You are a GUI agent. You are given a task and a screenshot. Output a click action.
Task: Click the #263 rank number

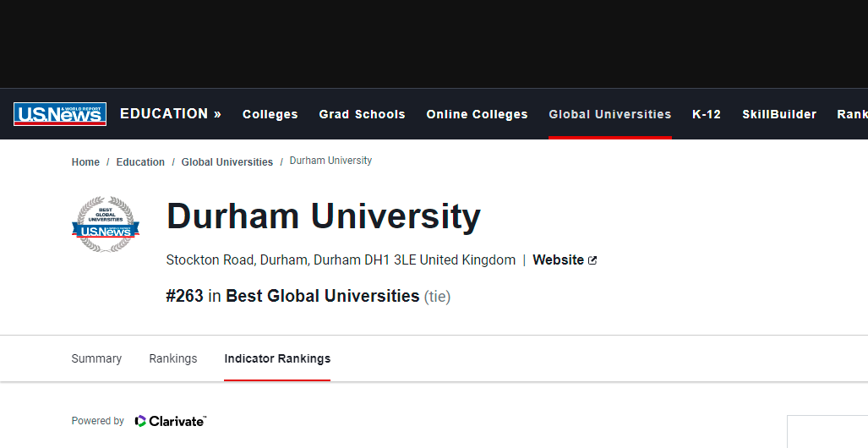pos(185,296)
